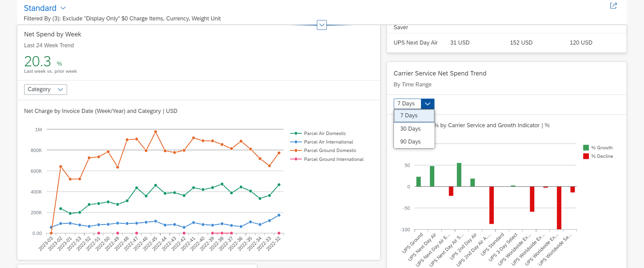Toggle Parcel Ground International legend entry
The image size is (644, 268).
pyautogui.click(x=327, y=159)
